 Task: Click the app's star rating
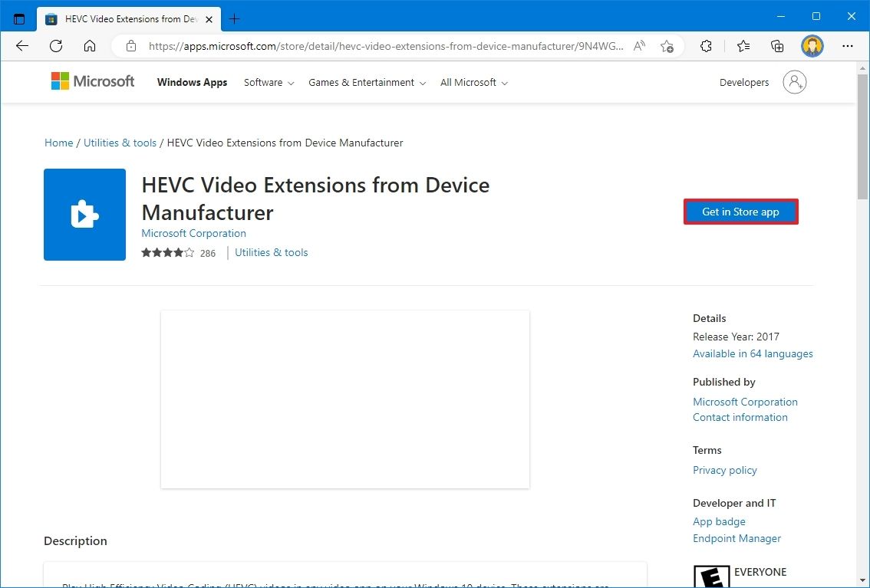click(167, 251)
